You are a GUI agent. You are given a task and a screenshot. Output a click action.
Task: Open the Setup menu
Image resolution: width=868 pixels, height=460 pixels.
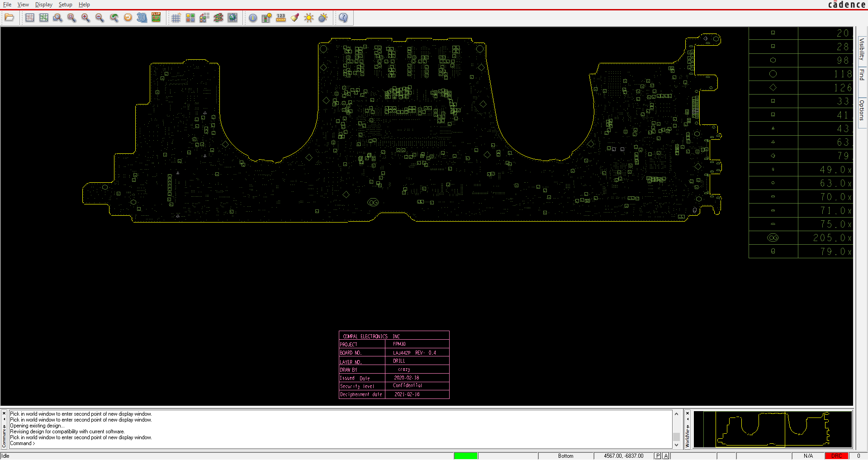(65, 5)
